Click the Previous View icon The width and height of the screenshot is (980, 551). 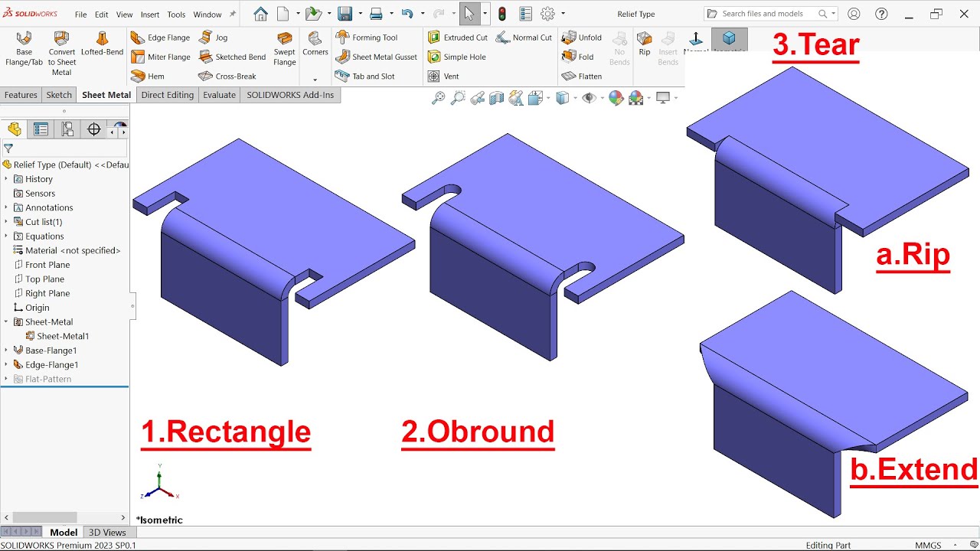coord(477,98)
